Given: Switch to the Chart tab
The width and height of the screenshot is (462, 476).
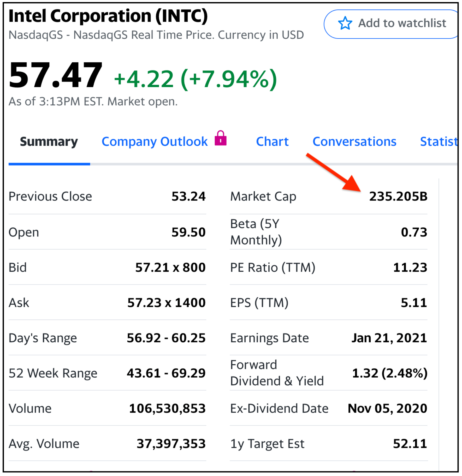Looking at the screenshot, I should click(x=272, y=142).
